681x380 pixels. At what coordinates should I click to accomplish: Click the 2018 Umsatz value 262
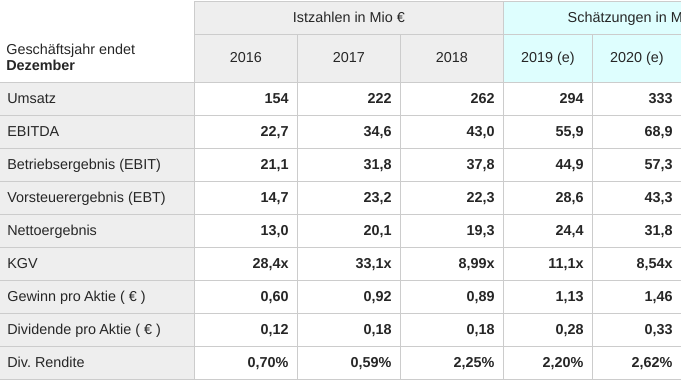(x=482, y=99)
